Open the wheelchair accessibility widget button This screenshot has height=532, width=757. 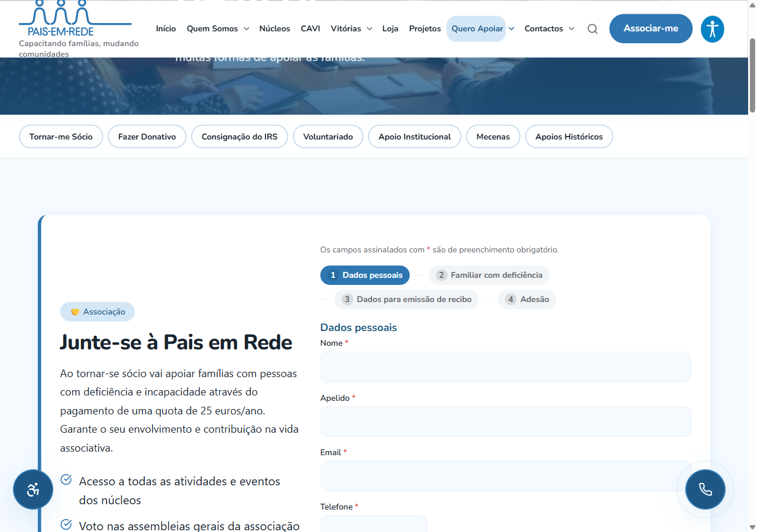click(x=33, y=489)
